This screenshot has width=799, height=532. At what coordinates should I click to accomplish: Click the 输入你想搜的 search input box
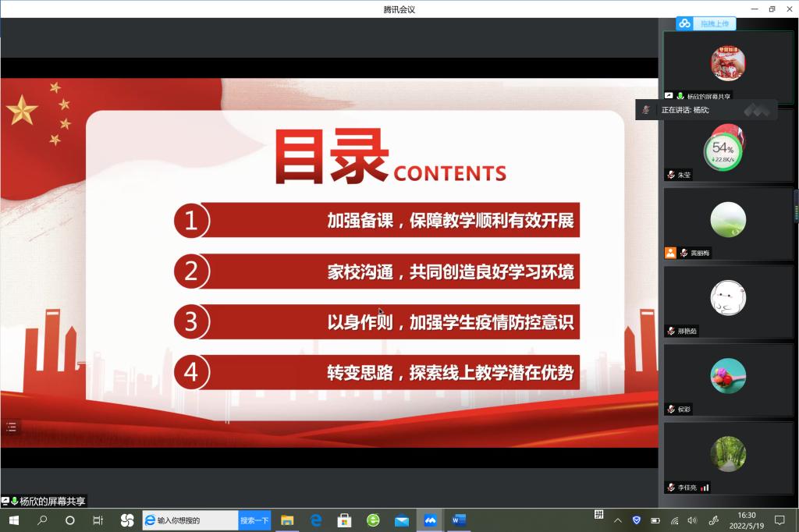(195, 520)
